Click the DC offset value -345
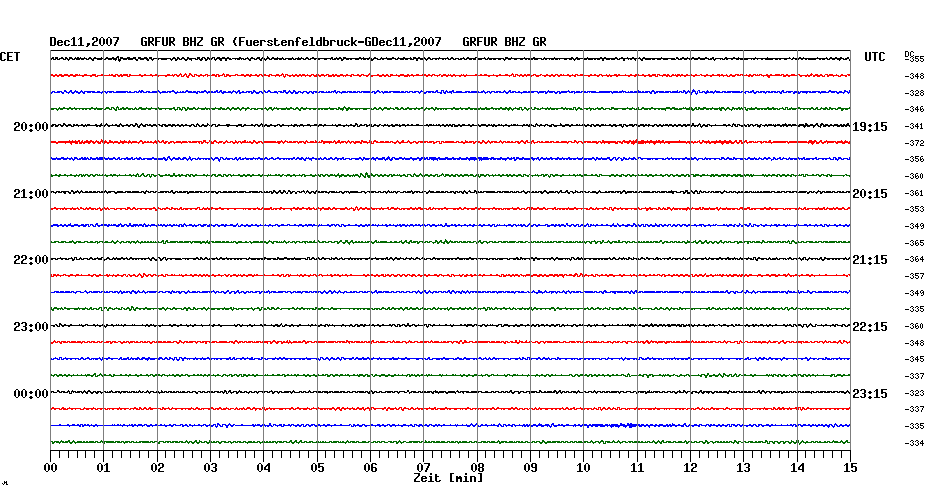Screen dimensions: 930x494 915,359
